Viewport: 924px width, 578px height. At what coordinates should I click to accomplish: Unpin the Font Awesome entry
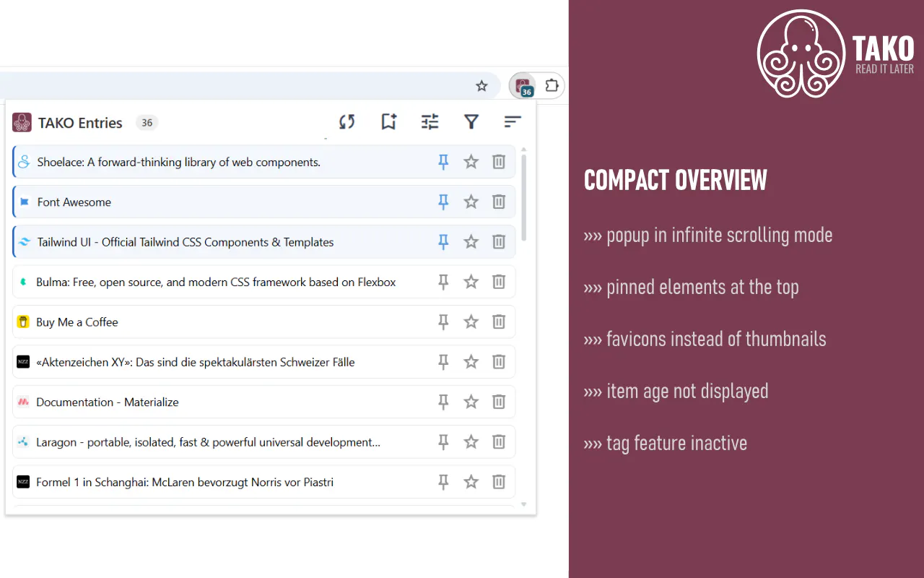(444, 202)
